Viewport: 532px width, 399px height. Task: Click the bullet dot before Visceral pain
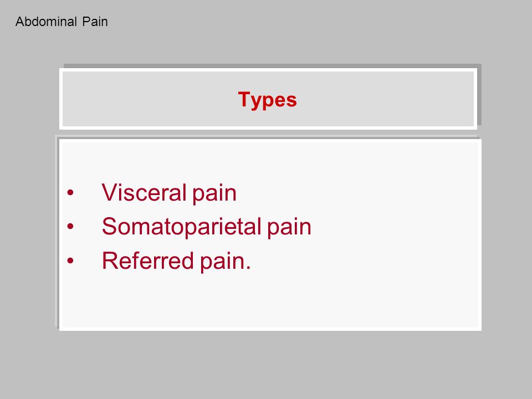[x=70, y=193]
